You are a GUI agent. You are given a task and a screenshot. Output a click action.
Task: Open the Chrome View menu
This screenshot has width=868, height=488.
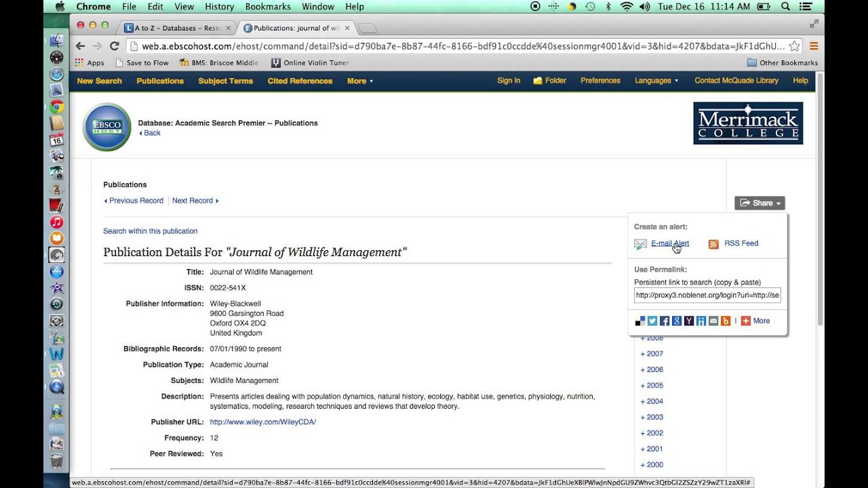pos(184,6)
